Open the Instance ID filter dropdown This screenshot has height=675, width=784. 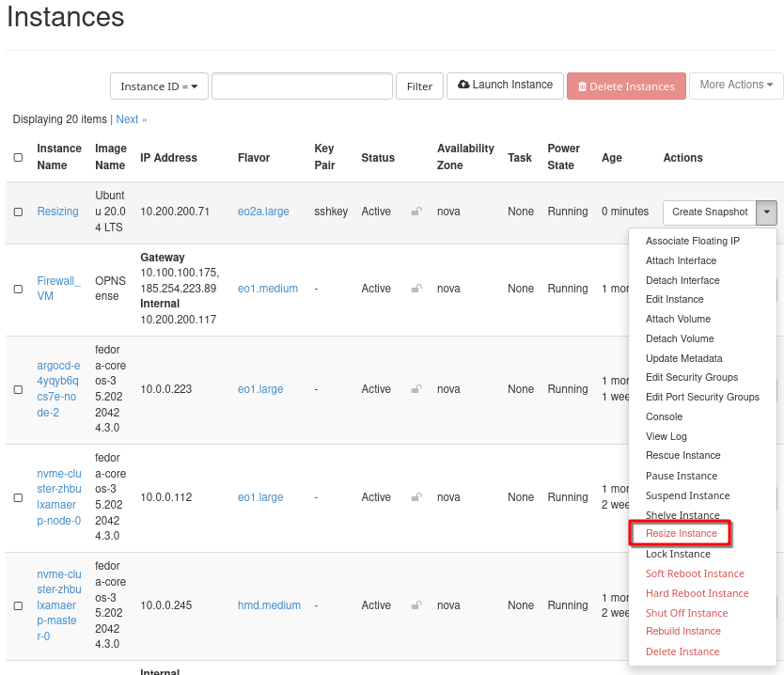click(x=159, y=86)
